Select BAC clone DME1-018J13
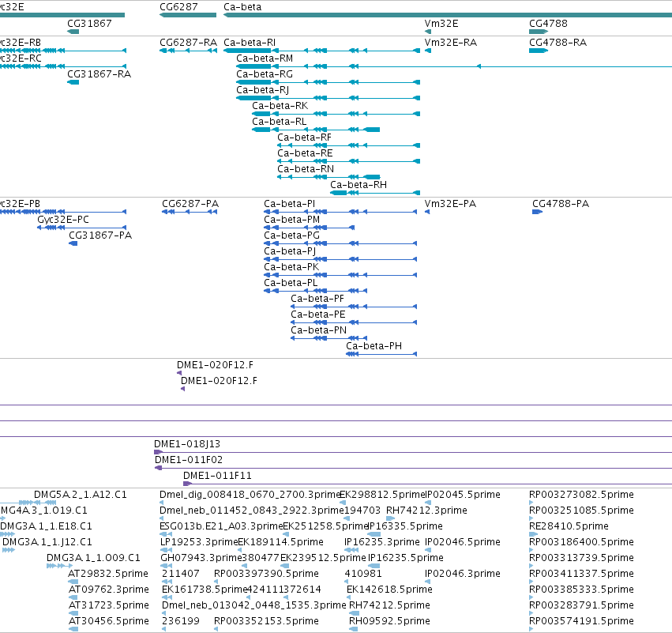 [187, 444]
